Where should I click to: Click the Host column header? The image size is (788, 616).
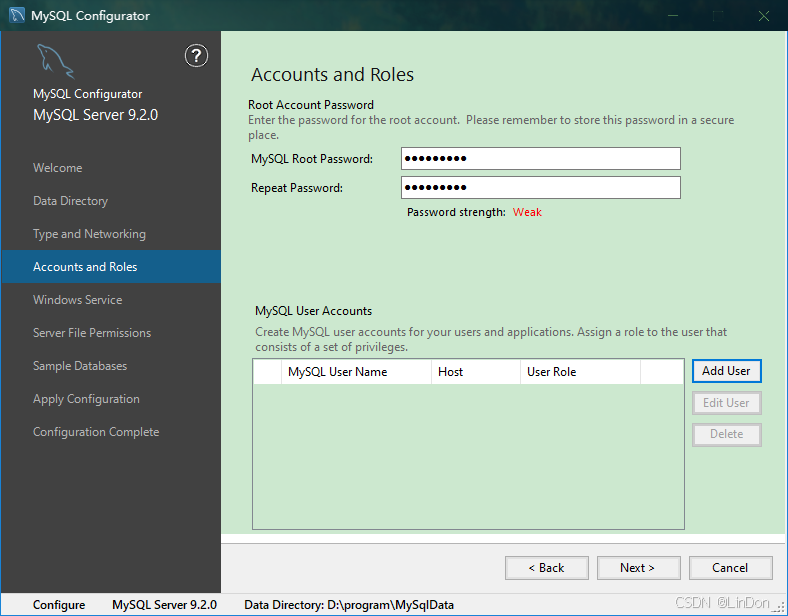pyautogui.click(x=475, y=372)
